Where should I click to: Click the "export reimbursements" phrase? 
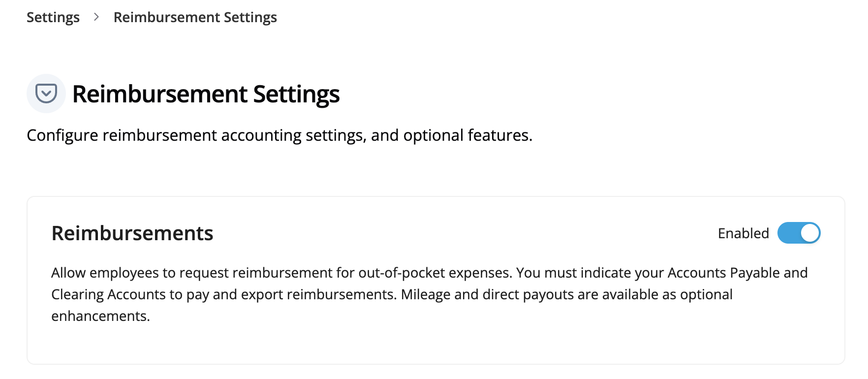click(341, 294)
